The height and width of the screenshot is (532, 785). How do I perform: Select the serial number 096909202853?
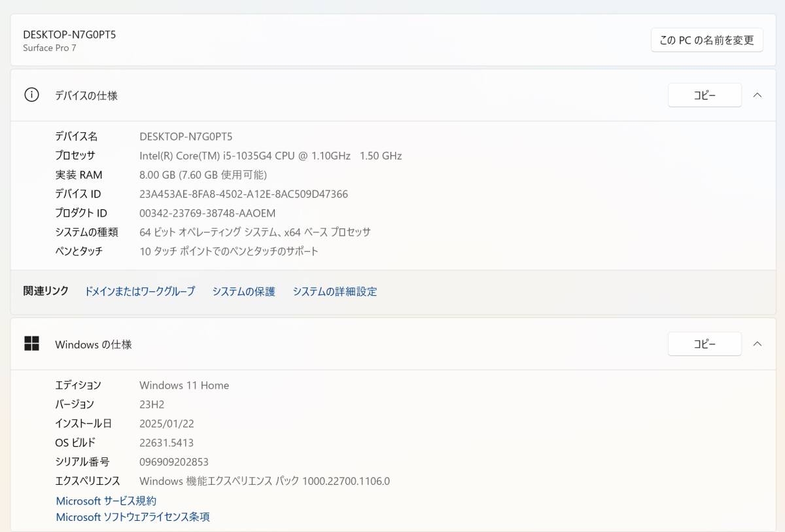[x=174, y=461]
